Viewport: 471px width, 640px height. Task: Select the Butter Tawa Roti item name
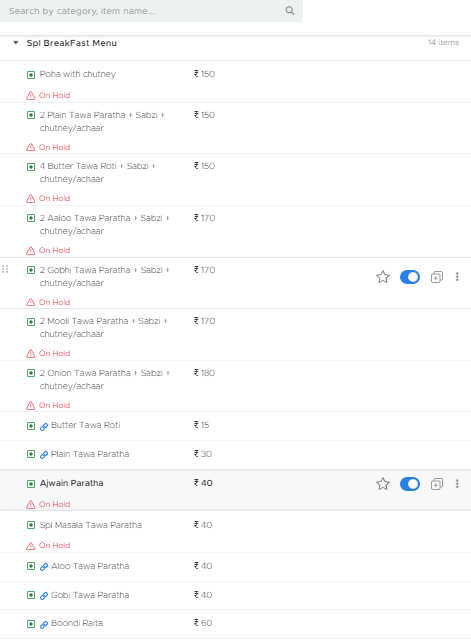pyautogui.click(x=86, y=425)
